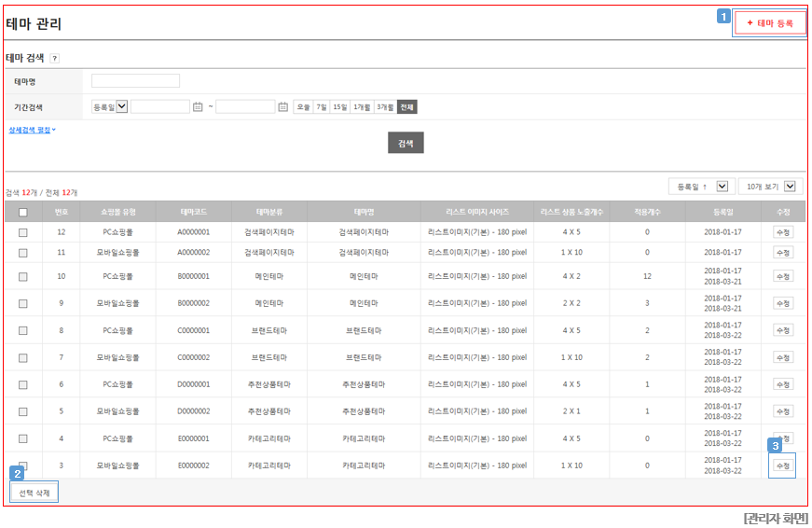Screen dimensions: 812x528
Task: Click the theme code cell A0000002
Action: [x=194, y=253]
